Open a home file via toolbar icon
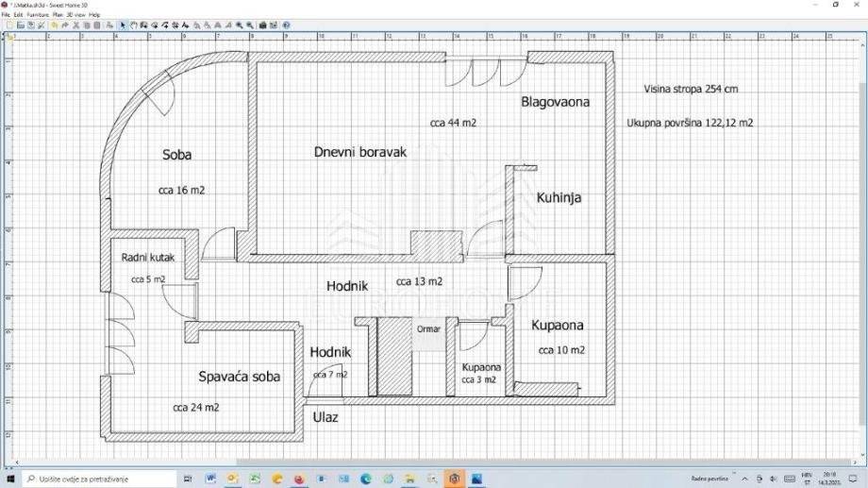Image resolution: width=868 pixels, height=488 pixels. pos(20,25)
